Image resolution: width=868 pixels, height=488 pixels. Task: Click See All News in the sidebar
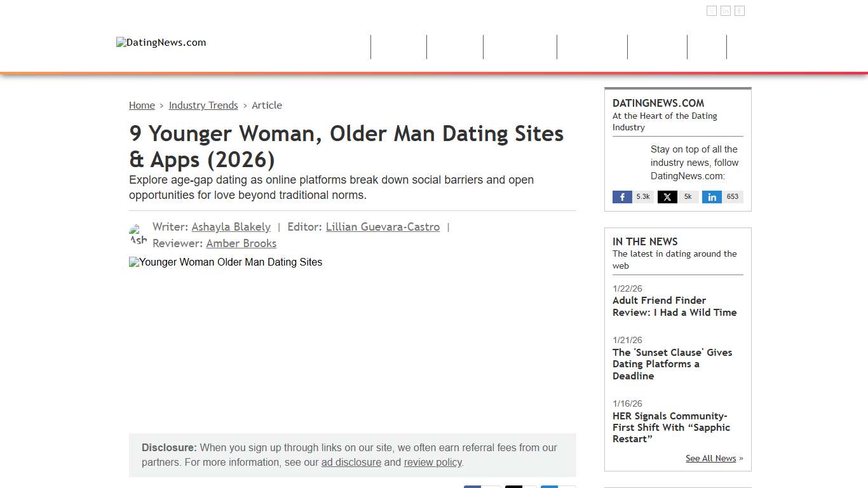[x=710, y=458]
